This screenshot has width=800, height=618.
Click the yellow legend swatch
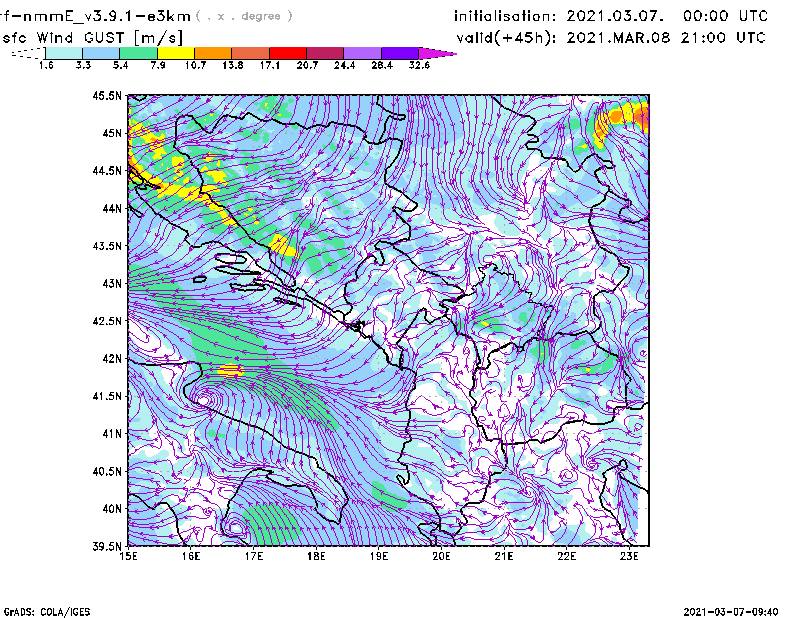tap(176, 53)
